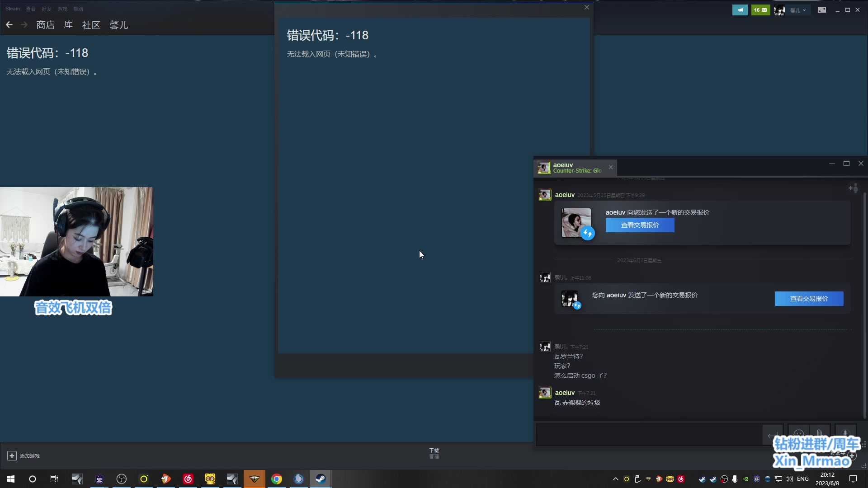
Task: Switch to the 库 library tab
Action: click(68, 25)
